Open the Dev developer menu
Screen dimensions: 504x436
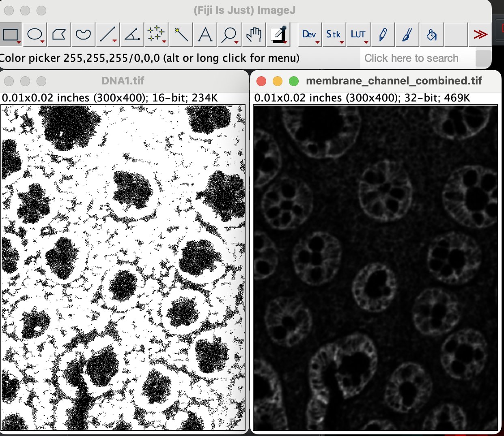(x=310, y=35)
